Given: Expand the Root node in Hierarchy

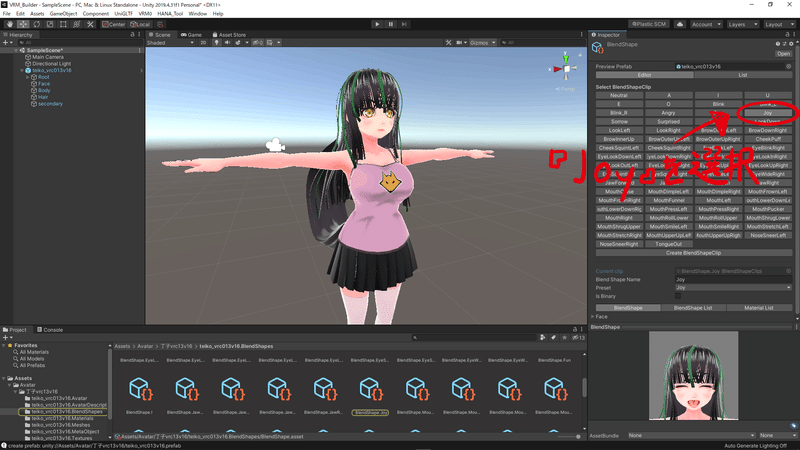Looking at the screenshot, I should pos(28,77).
